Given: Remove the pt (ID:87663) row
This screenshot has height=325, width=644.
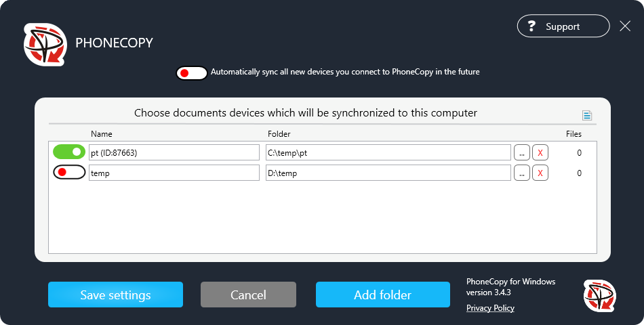Looking at the screenshot, I should (x=540, y=152).
